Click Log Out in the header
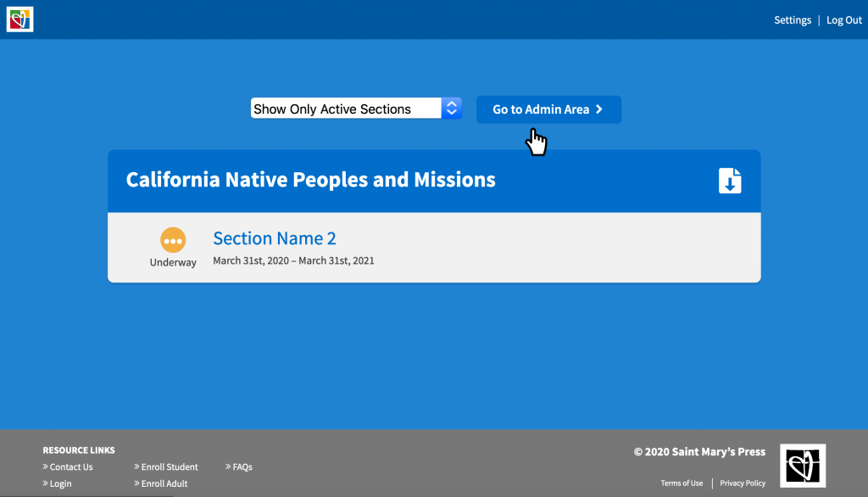The height and width of the screenshot is (497, 868). coord(843,20)
